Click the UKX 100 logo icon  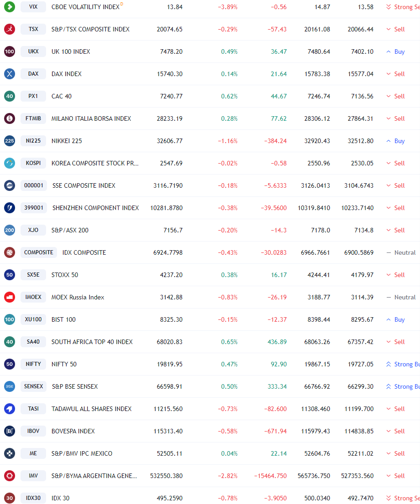click(10, 51)
